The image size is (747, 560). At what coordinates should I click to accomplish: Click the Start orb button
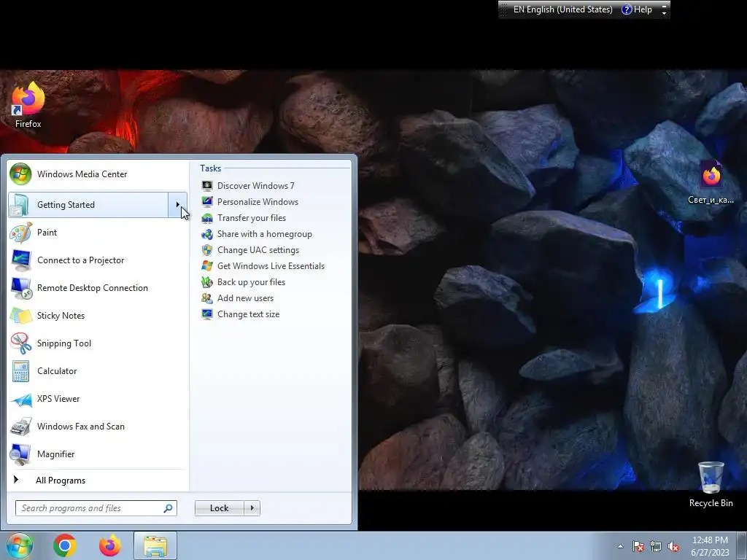pyautogui.click(x=20, y=545)
